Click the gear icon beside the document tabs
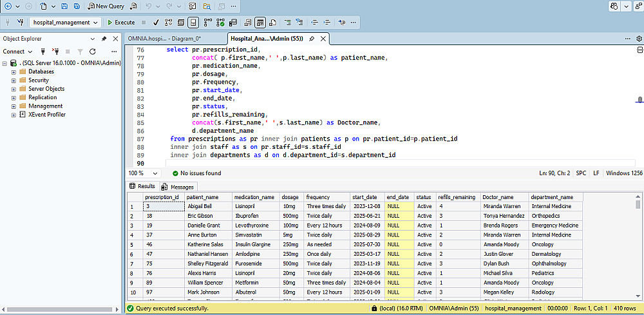Viewport: 644px width, 315px height. click(639, 39)
